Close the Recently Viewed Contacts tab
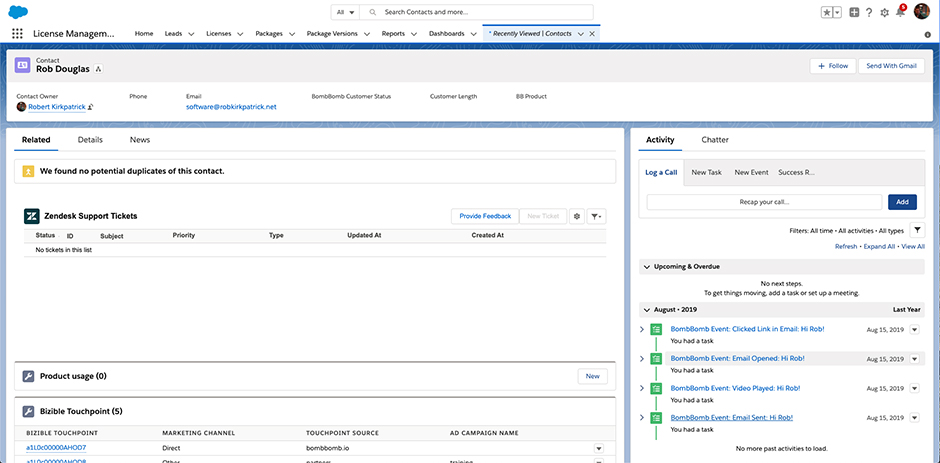940x463 pixels. point(592,34)
